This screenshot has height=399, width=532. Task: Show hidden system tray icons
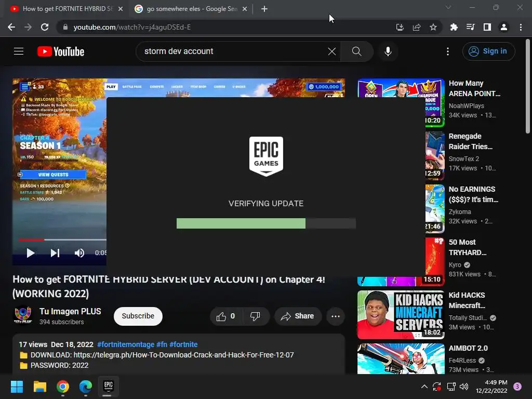click(x=424, y=387)
